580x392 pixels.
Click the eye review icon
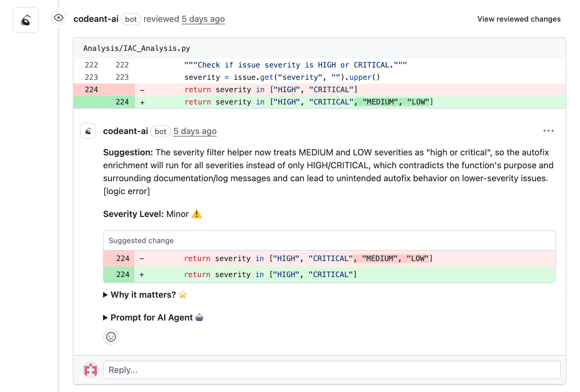59,18
